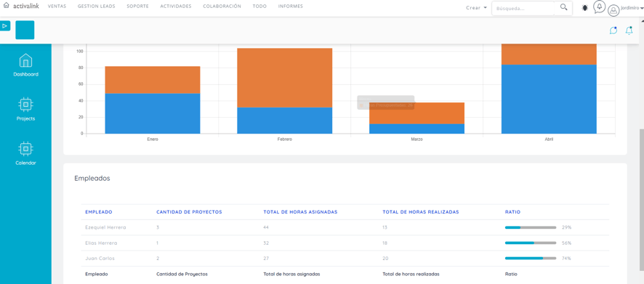Click 27 assigned hours for Juan Carlos
Viewport: 644px width, 284px height.
tap(266, 259)
